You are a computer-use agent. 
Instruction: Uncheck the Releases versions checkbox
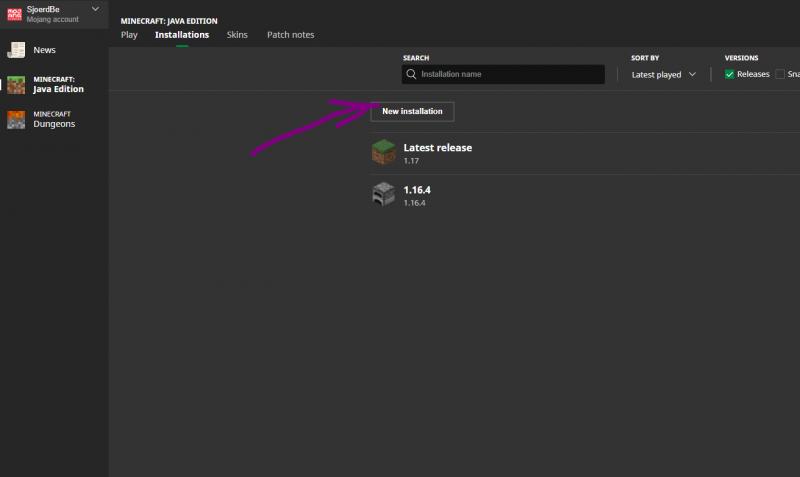[x=730, y=74]
